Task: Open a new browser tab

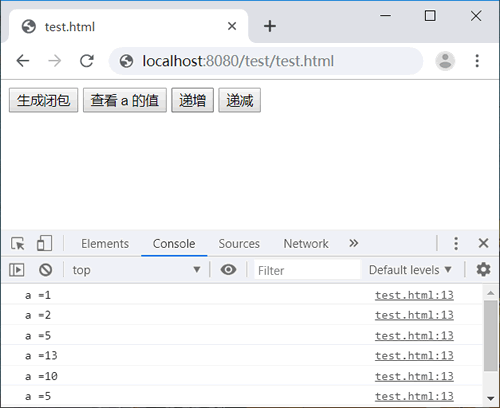Action: click(x=270, y=26)
